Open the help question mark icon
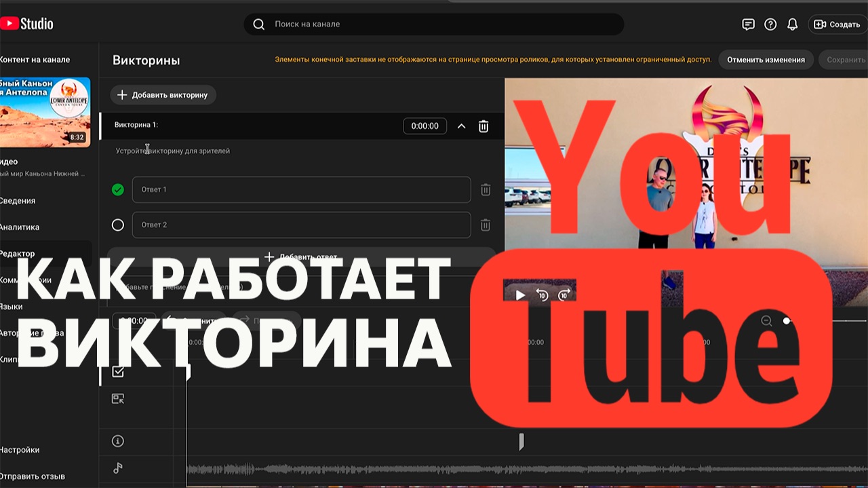 tap(770, 24)
